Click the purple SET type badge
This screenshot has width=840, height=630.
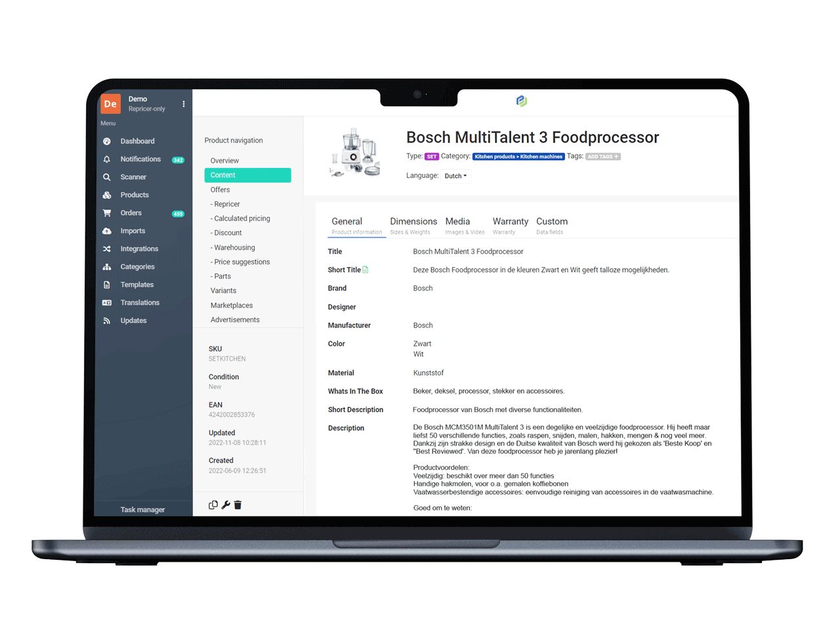coord(431,157)
